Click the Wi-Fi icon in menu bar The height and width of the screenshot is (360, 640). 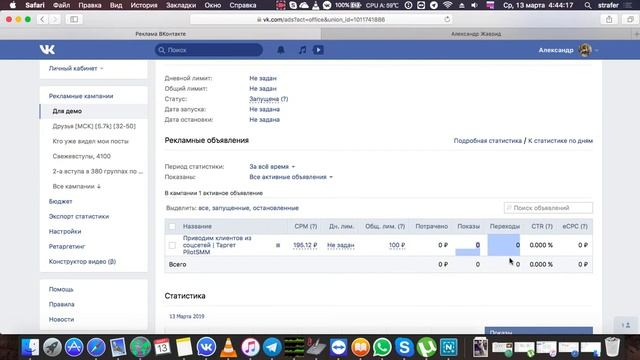pos(448,5)
